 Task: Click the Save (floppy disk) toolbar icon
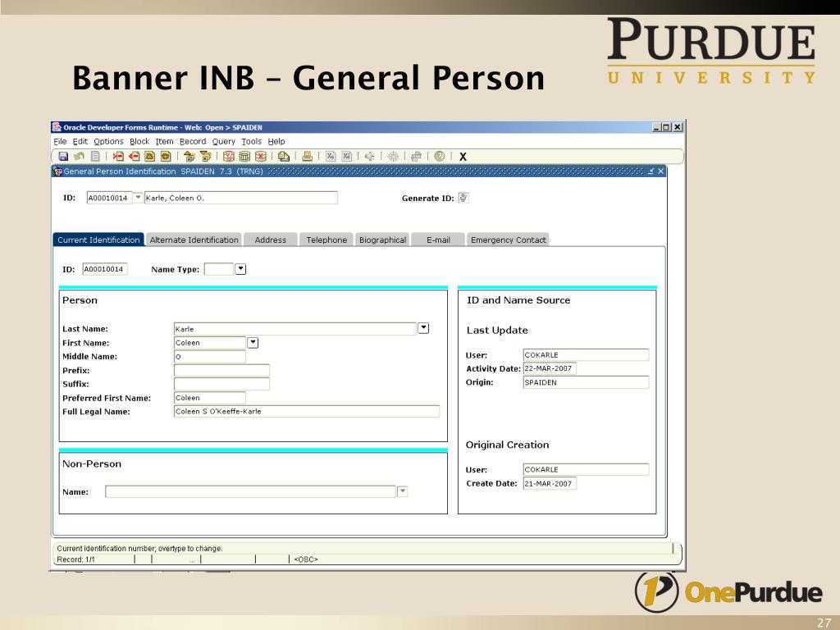pyautogui.click(x=63, y=157)
